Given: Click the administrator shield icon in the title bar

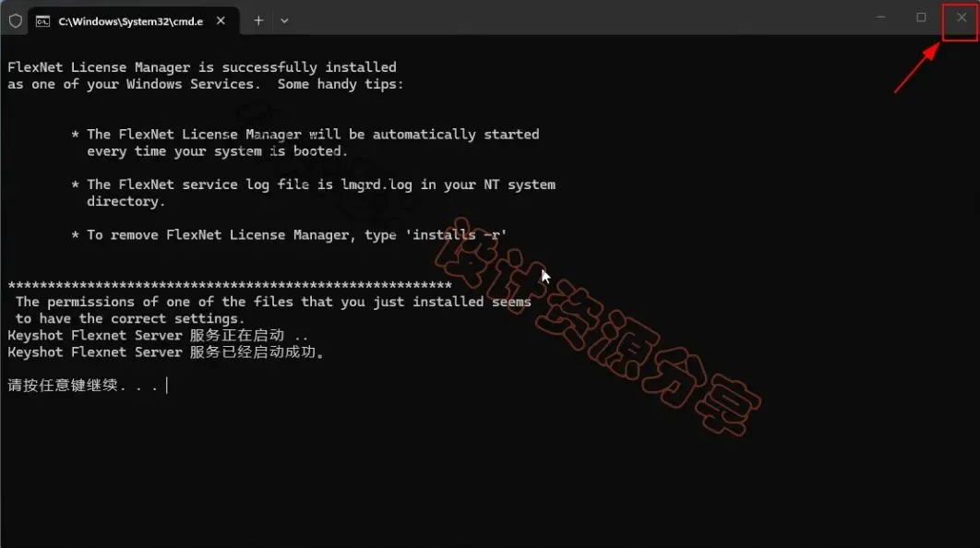Looking at the screenshot, I should [x=16, y=21].
